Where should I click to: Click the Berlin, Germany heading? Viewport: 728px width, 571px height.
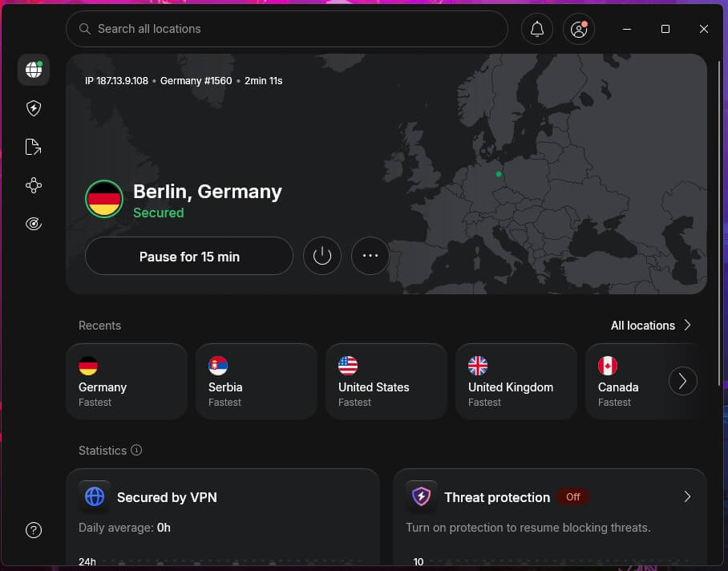pyautogui.click(x=208, y=192)
